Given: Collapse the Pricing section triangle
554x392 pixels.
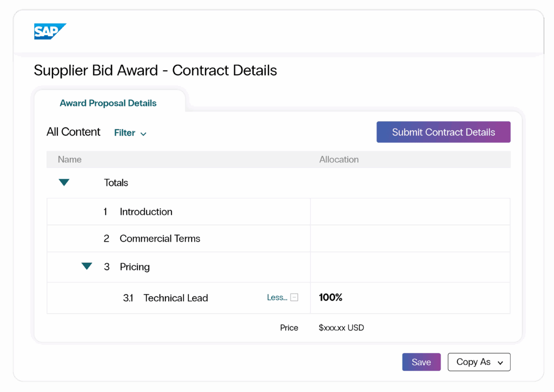Looking at the screenshot, I should [x=87, y=266].
